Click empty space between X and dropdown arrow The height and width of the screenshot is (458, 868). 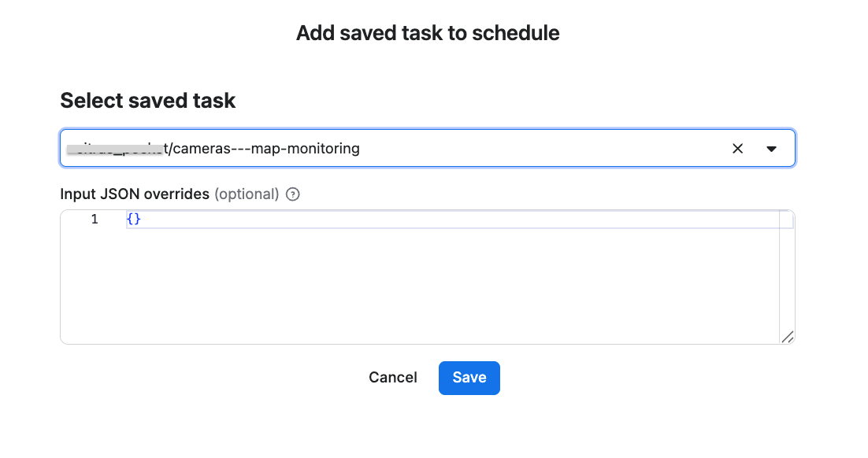[x=755, y=149]
